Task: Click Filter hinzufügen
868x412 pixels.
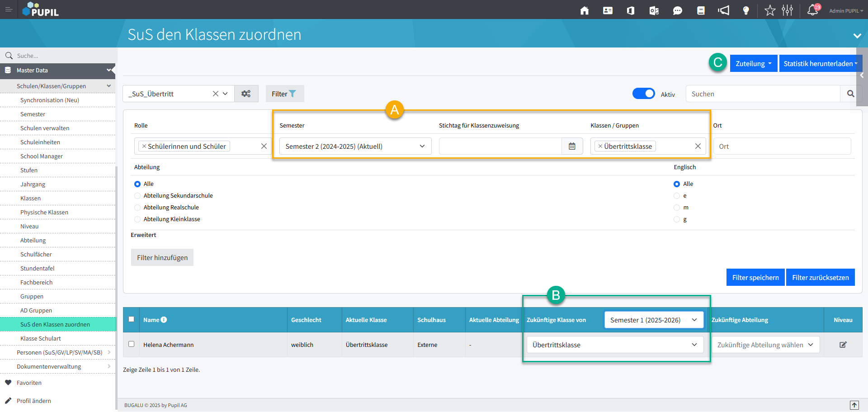Action: point(162,257)
